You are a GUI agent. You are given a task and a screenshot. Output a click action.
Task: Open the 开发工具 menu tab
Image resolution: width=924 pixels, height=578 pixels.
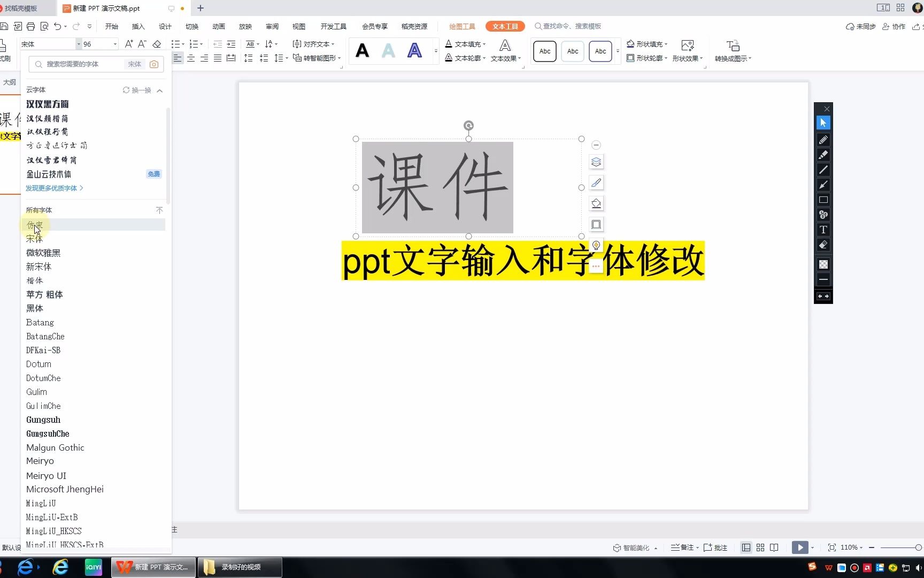tap(333, 26)
